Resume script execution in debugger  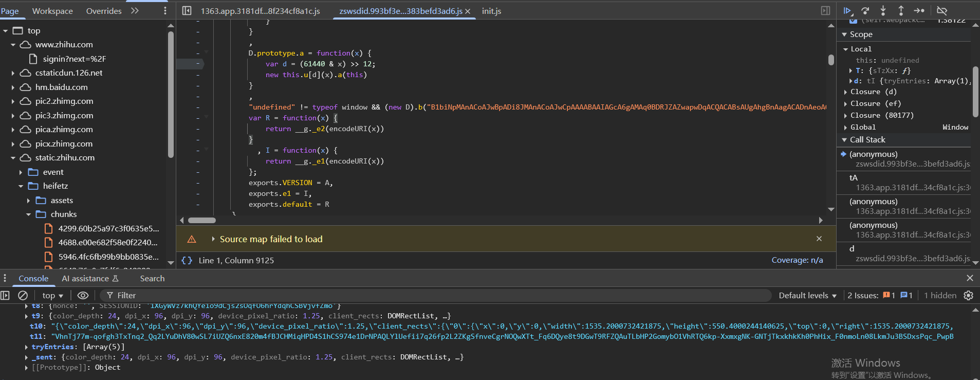click(x=847, y=11)
